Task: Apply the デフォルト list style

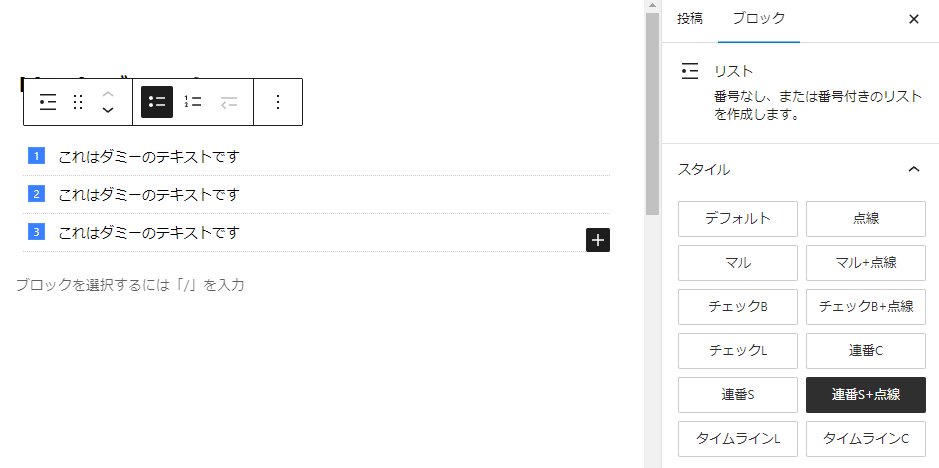Action: (738, 219)
